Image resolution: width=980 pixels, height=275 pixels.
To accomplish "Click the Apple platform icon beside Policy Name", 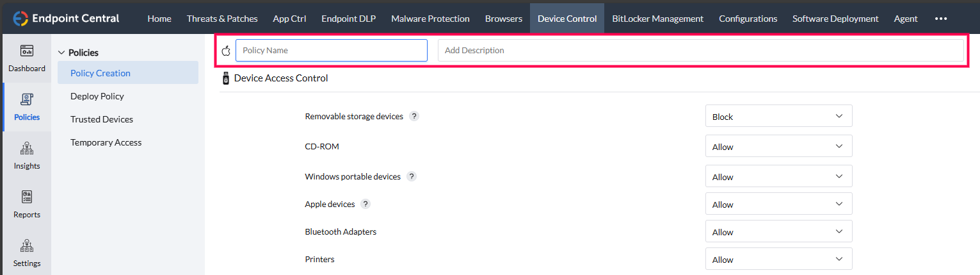I will [225, 51].
